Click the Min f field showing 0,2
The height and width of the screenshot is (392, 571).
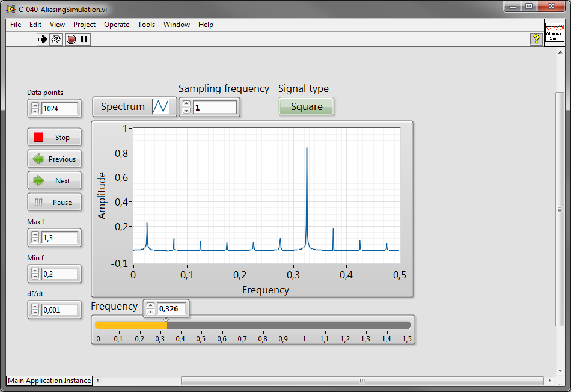pos(60,274)
